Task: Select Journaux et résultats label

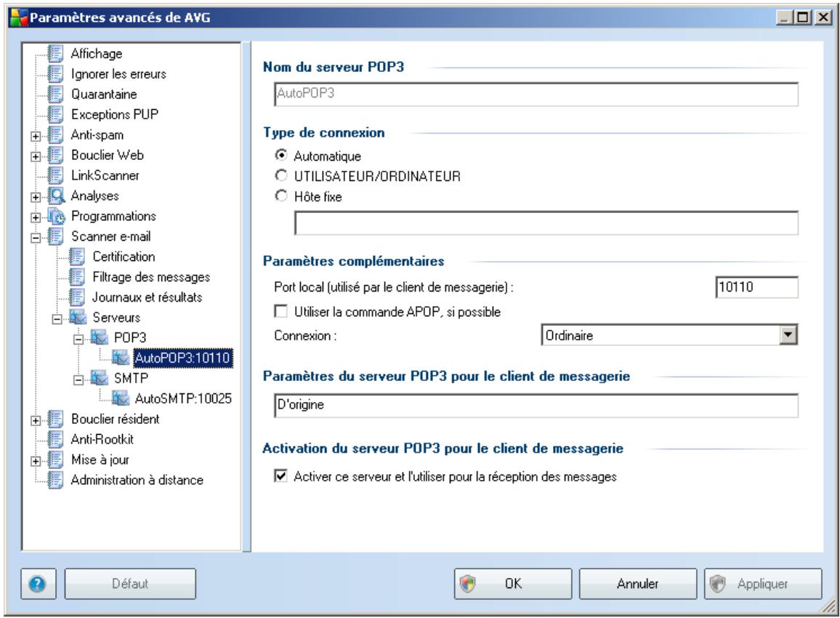Action: pyautogui.click(x=148, y=297)
